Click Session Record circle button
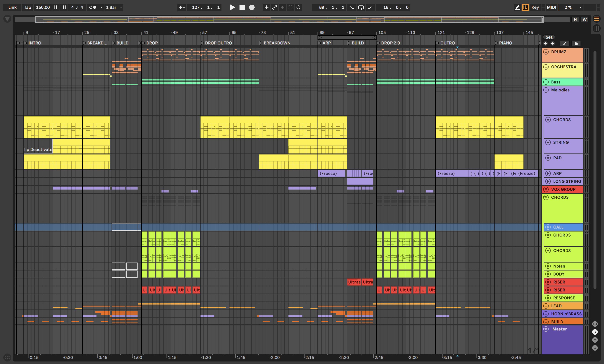604x364 pixels. coord(298,7)
